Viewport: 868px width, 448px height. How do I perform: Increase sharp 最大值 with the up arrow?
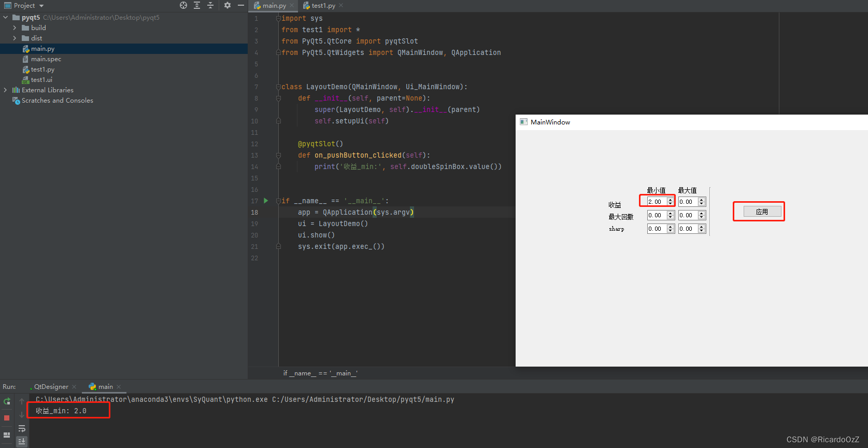click(702, 227)
